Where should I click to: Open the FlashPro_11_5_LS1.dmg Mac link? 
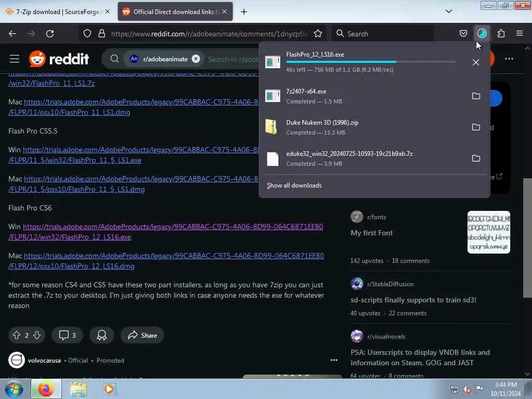[x=134, y=184]
